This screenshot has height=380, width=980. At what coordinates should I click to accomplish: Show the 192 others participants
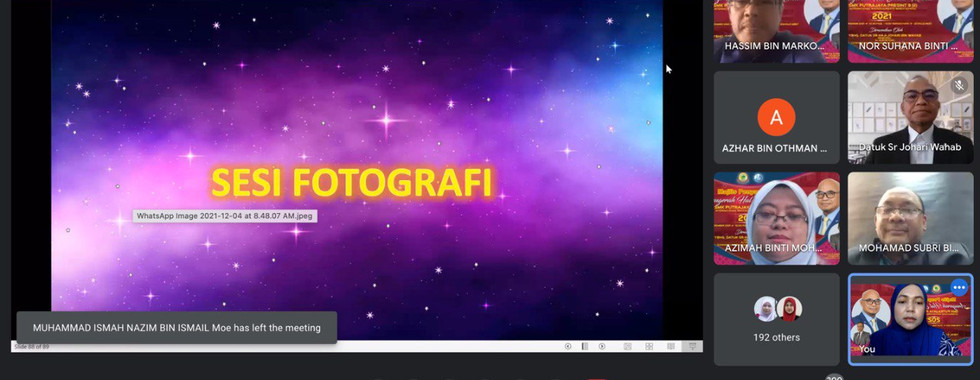click(776, 319)
